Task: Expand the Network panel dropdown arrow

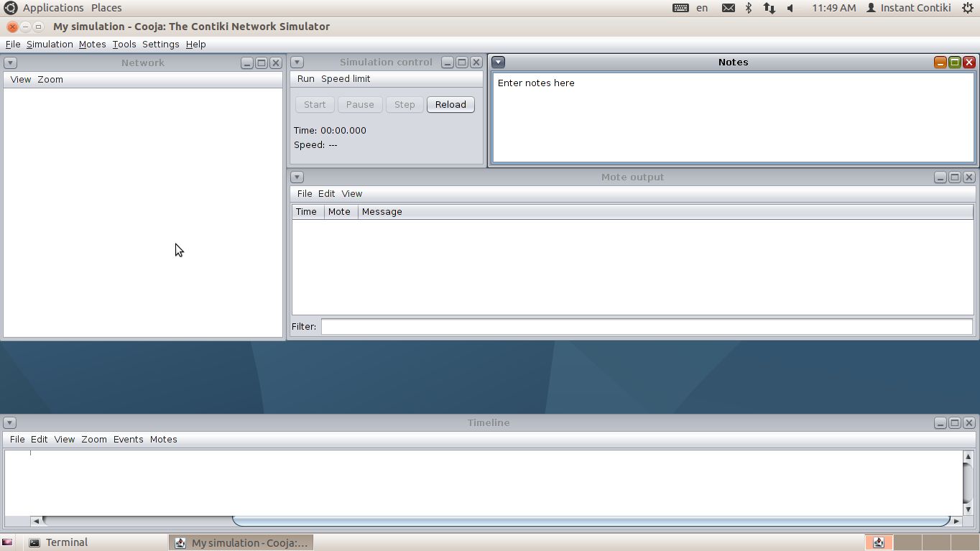Action: tap(10, 63)
